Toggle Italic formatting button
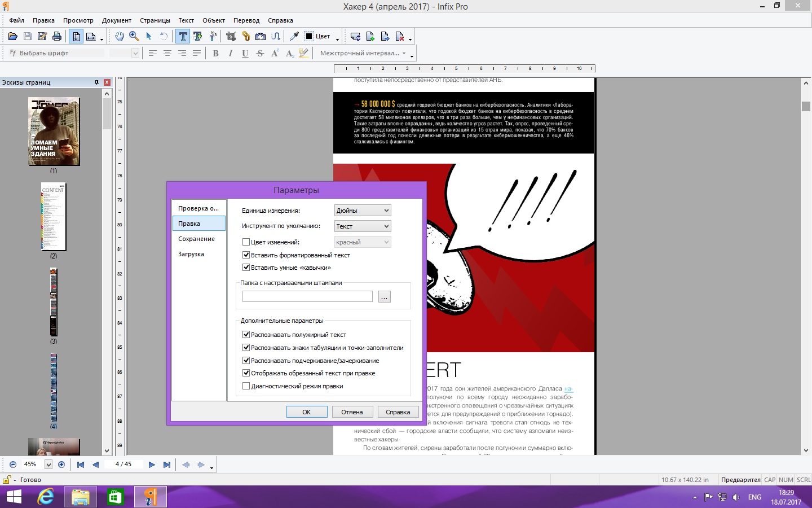The height and width of the screenshot is (508, 812). 231,53
